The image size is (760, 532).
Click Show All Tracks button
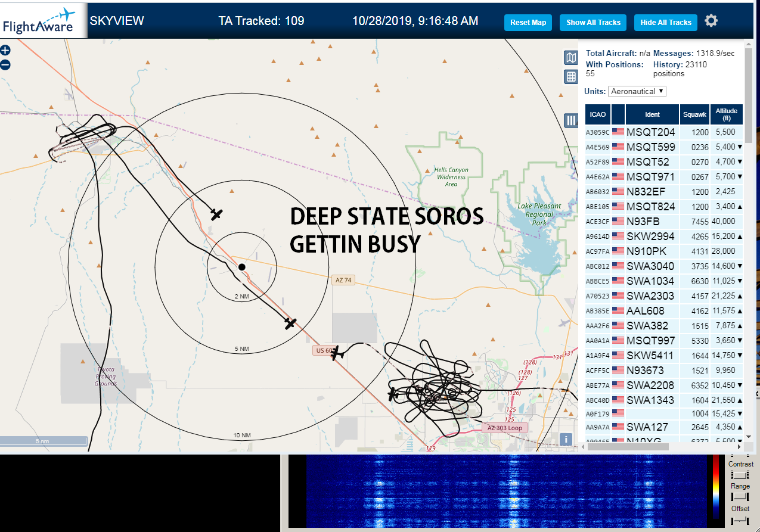(593, 23)
